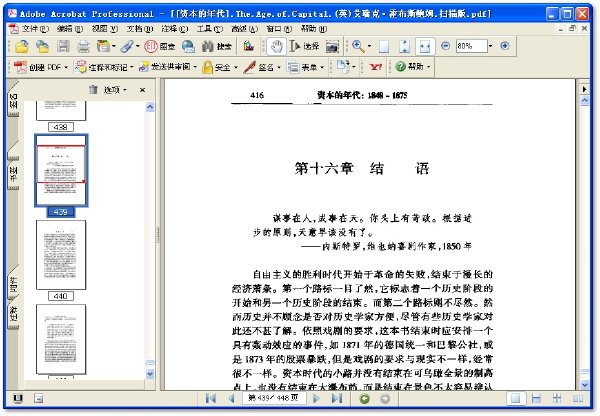
Task: Zoom in using the plus button
Action: tap(505, 46)
